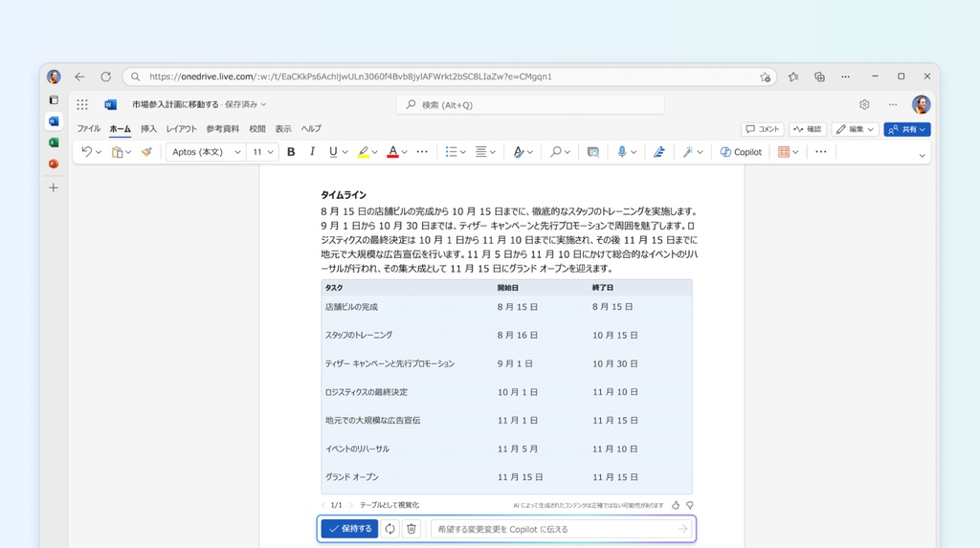Switch to the レイアウト tab
The width and height of the screenshot is (980, 548).
pos(181,129)
